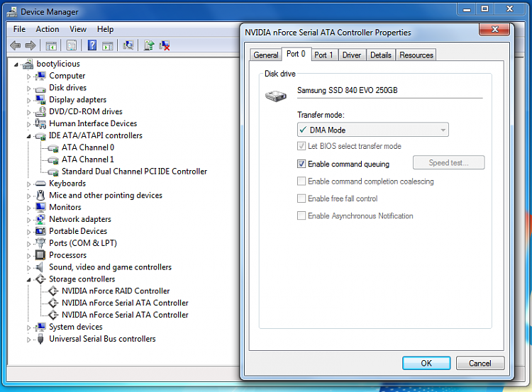Viewport: 532px width, 392px height.
Task: Toggle Enable Asynchronous Notification checkbox
Action: pyautogui.click(x=301, y=215)
